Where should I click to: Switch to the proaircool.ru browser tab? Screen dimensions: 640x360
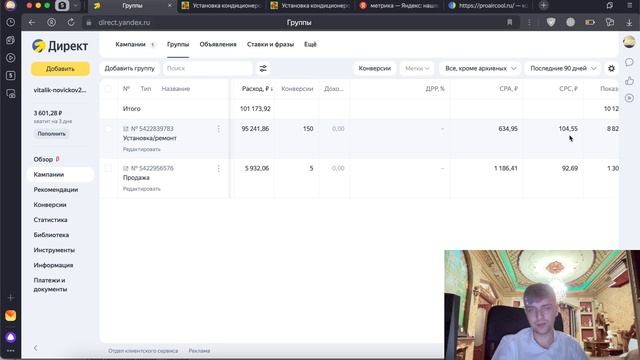click(488, 5)
